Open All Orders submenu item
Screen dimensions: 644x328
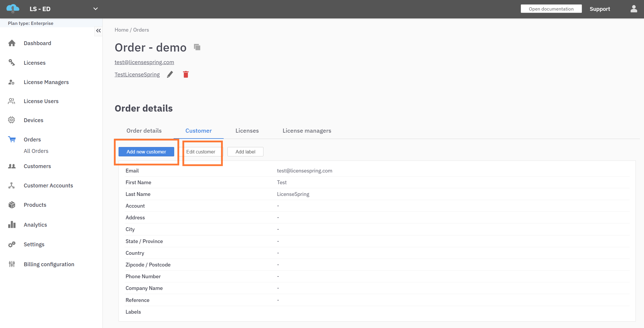[36, 151]
